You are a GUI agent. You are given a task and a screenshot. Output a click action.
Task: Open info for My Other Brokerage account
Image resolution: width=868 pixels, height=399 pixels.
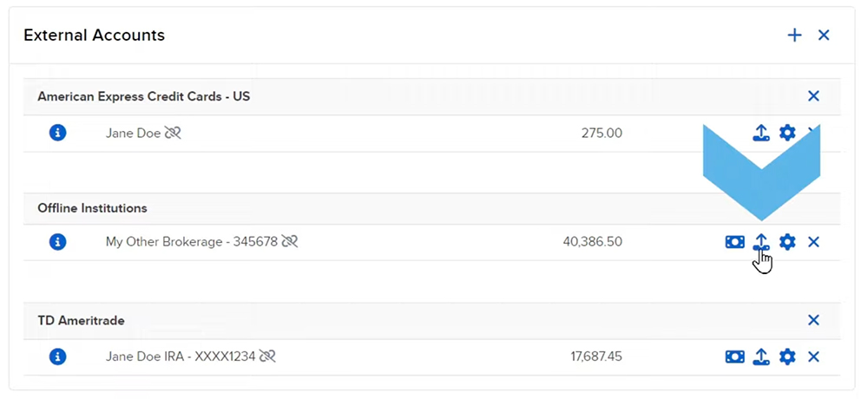(58, 242)
